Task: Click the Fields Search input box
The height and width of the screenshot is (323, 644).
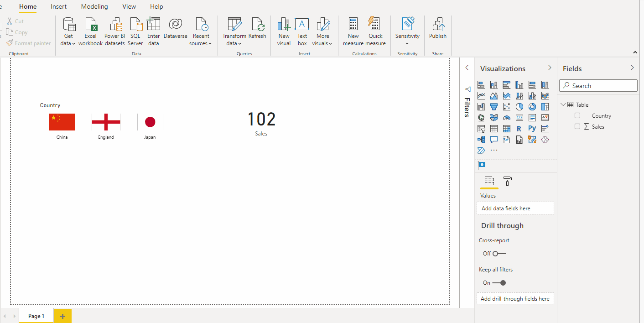Action: 598,86
